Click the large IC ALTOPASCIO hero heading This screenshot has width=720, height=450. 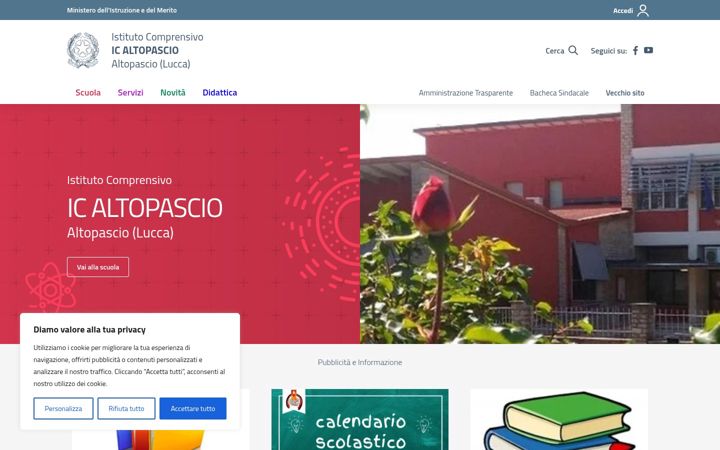point(145,208)
